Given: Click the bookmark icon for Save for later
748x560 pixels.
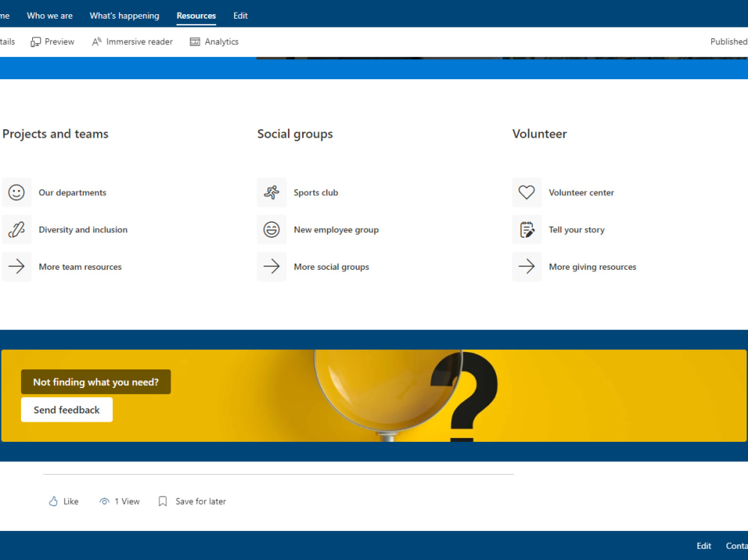Looking at the screenshot, I should [162, 502].
